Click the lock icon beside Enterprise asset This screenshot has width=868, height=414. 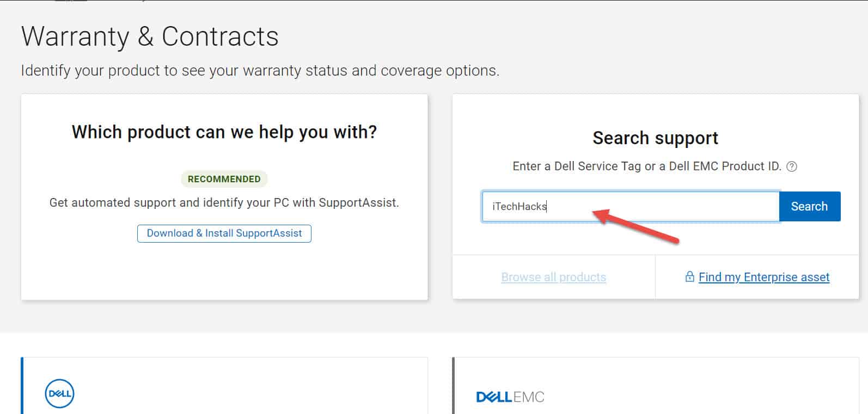tap(689, 277)
